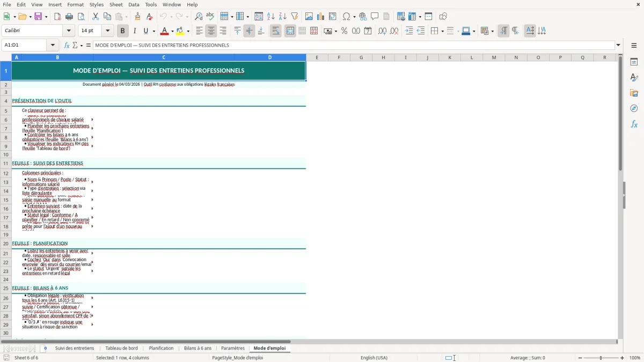The image size is (644, 362).
Task: Click Add Decimal Place icon
Action: coord(382,31)
